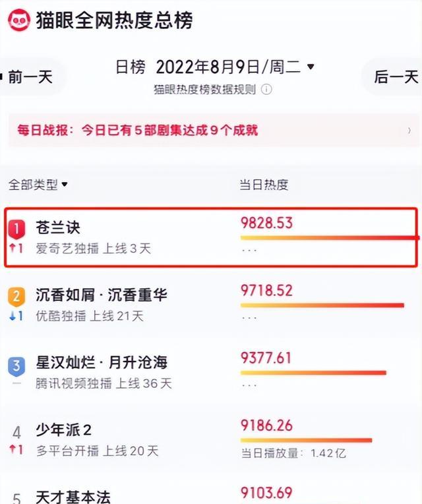The image size is (422, 504).
Task: Click the Maoyan cat logo icon
Action: tap(19, 20)
